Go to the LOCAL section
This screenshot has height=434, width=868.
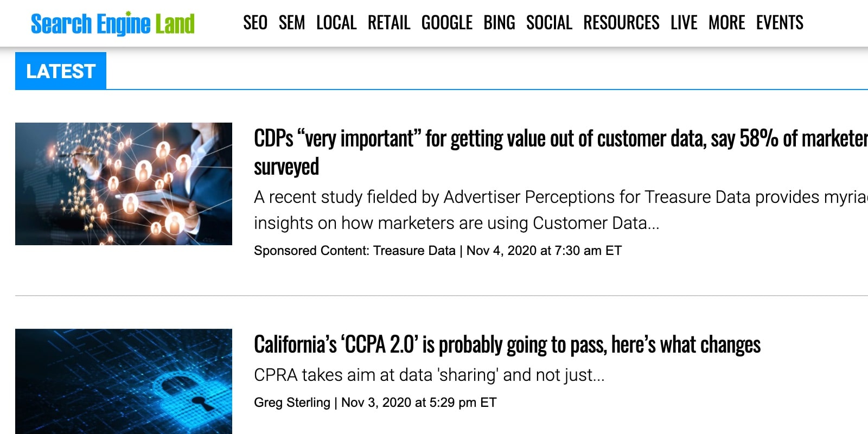pyautogui.click(x=336, y=23)
